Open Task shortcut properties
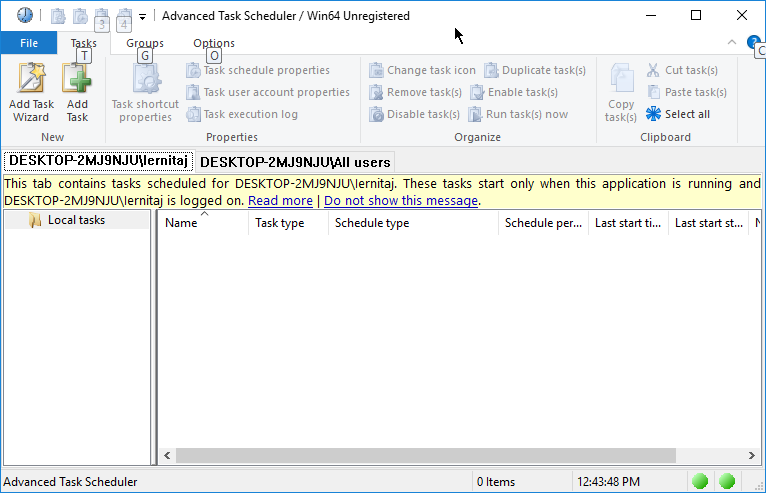 [145, 93]
